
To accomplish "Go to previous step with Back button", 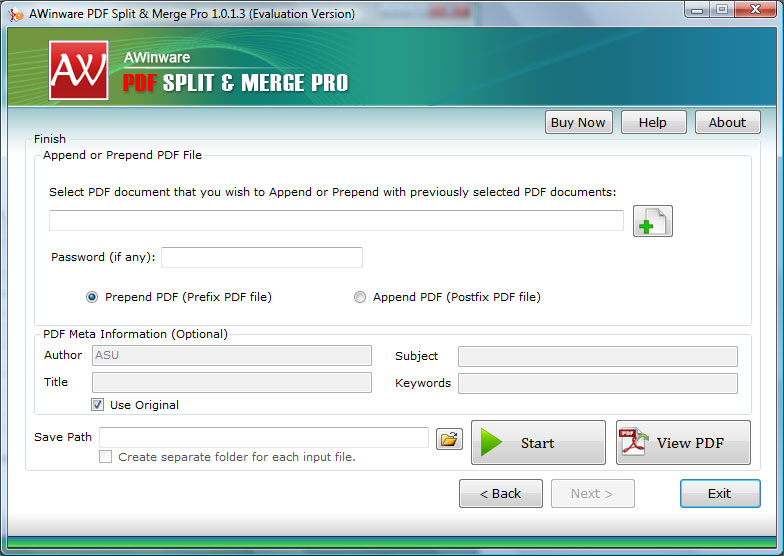I will (500, 494).
